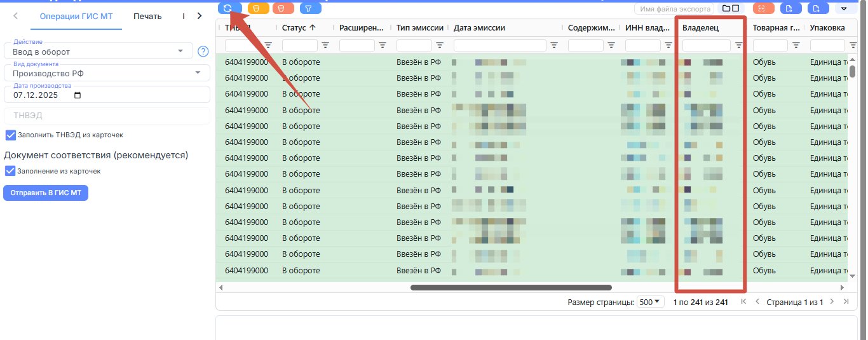Click the yellow bucket toolbar button
Viewport: 868px width, 340px height.
[258, 8]
